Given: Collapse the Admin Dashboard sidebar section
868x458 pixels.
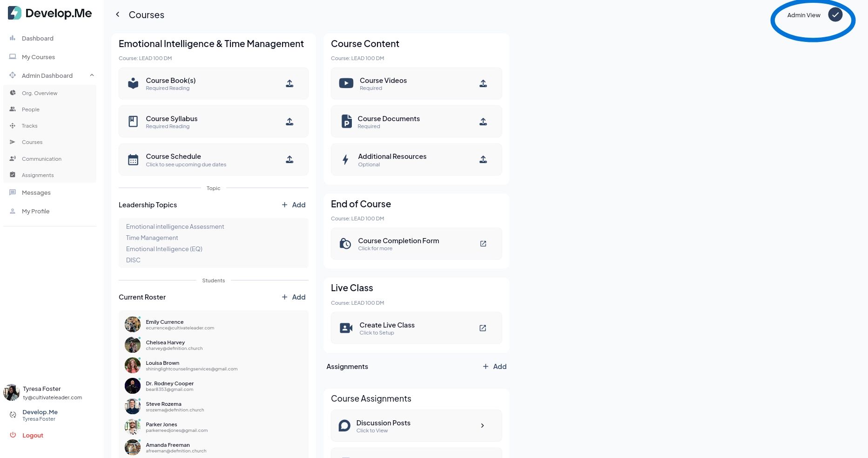Looking at the screenshot, I should [92, 75].
